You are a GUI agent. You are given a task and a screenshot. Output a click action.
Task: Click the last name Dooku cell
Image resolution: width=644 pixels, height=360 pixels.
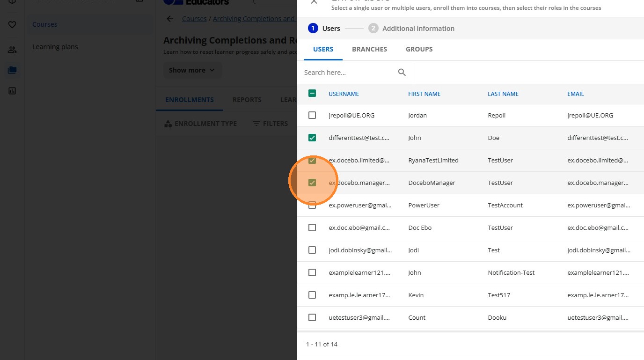click(x=497, y=317)
